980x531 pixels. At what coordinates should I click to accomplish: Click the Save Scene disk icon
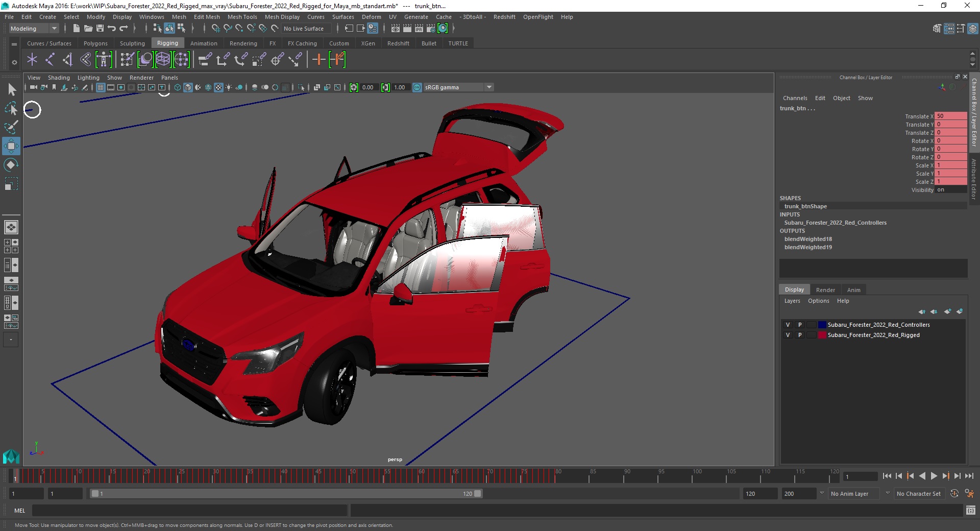[x=100, y=29]
